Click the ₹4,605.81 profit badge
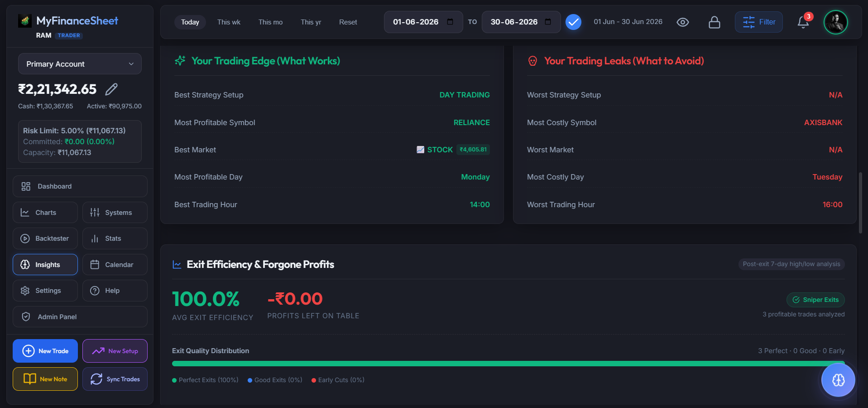Viewport: 868px width, 408px height. coord(473,150)
